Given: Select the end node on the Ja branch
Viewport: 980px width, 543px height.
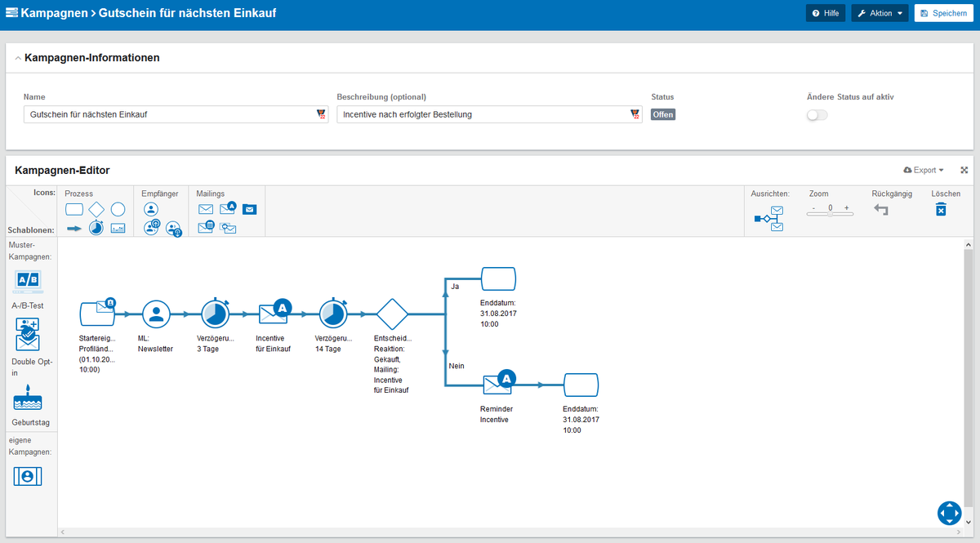Looking at the screenshot, I should tap(498, 278).
